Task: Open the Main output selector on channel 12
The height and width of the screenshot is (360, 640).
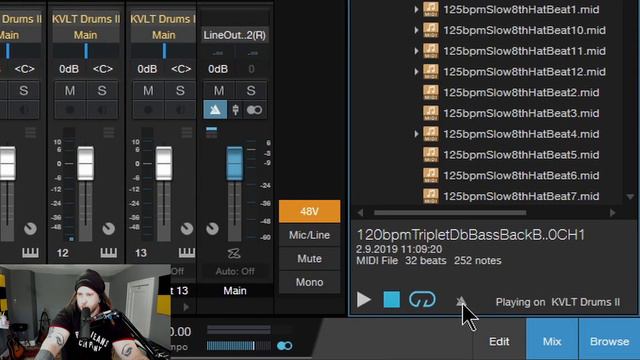Action: pos(86,35)
